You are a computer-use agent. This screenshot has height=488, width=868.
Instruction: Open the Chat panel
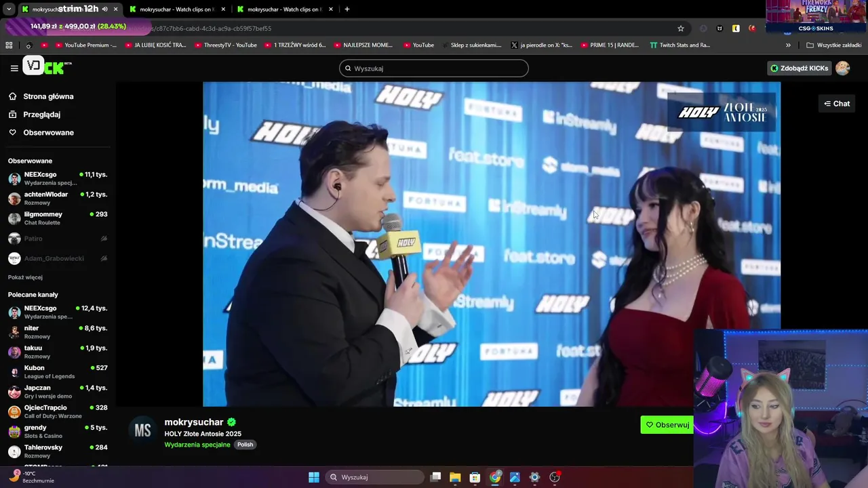(837, 104)
